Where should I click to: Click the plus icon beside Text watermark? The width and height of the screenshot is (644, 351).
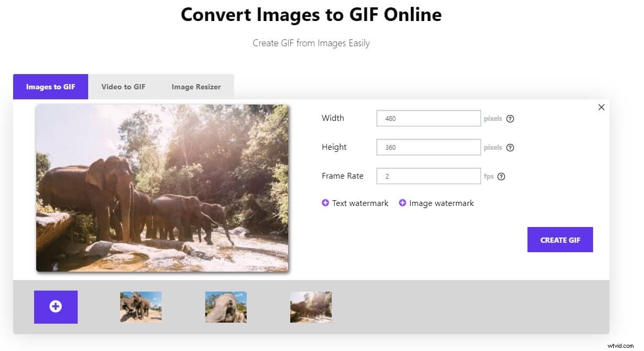tap(325, 202)
